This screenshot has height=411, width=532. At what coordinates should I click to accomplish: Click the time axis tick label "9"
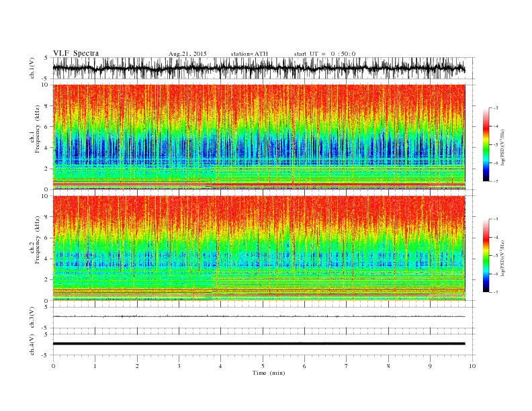pos(430,366)
